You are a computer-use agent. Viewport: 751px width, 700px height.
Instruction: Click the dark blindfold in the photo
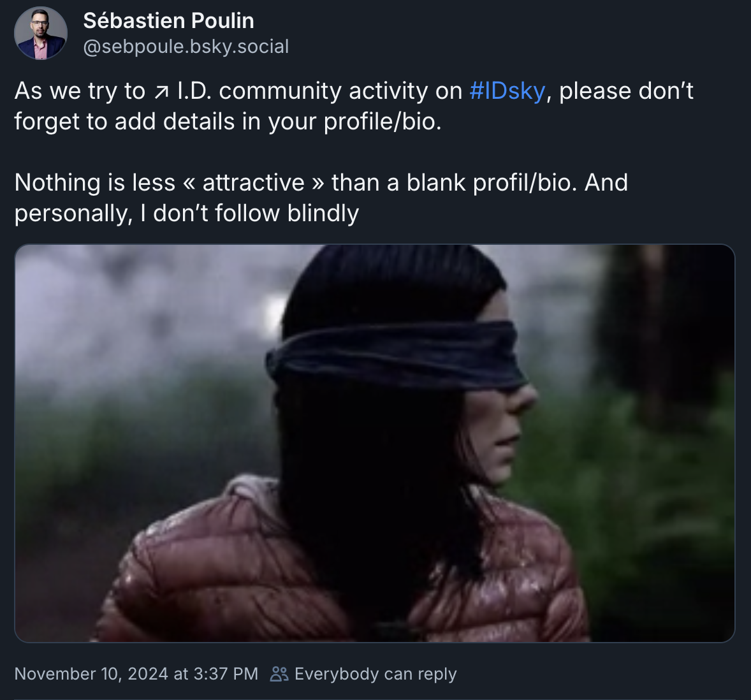pos(395,355)
